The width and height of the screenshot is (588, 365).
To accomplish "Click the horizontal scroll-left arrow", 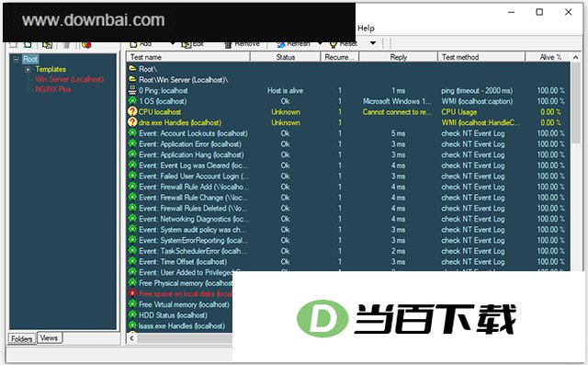I will pyautogui.click(x=131, y=338).
